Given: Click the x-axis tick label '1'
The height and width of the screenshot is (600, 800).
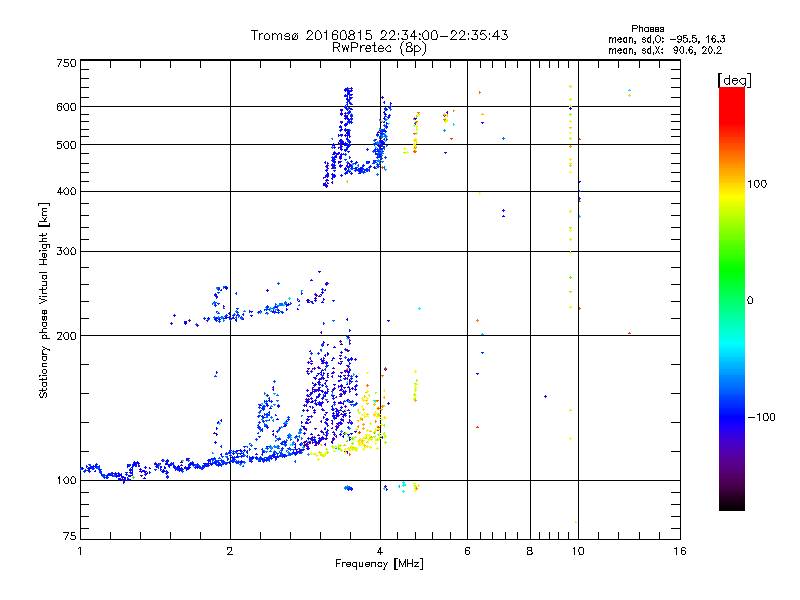Looking at the screenshot, I should click(x=80, y=551).
